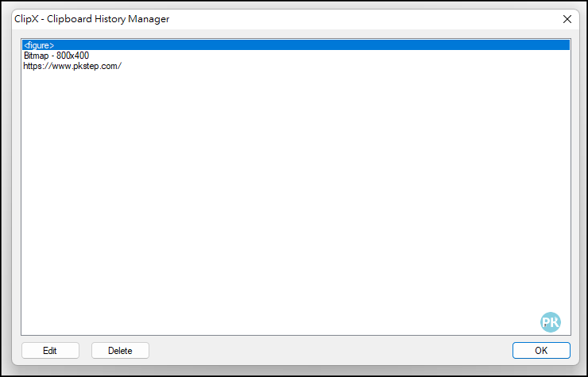Select the Bitmap - 800x400 entry

click(296, 56)
